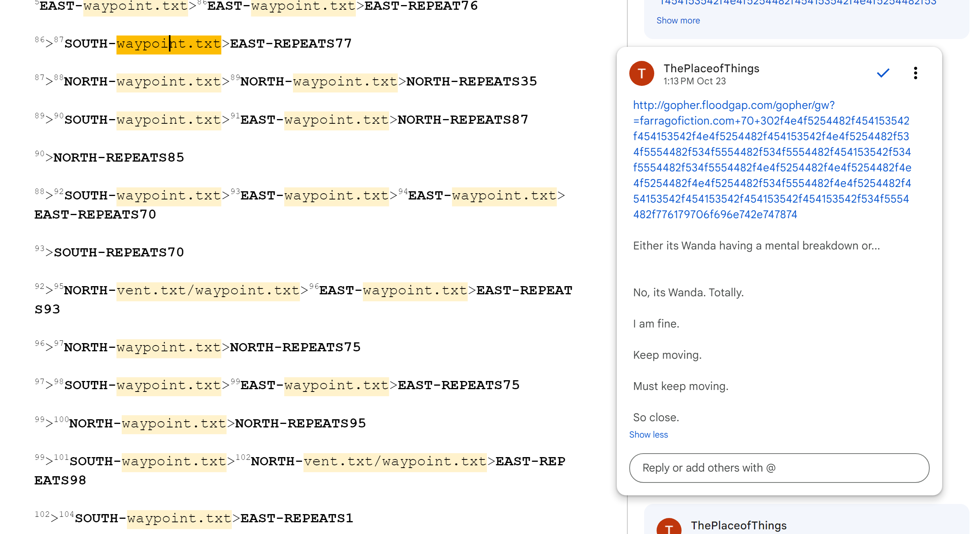Click the dark highlighted waypoint.txt after SOUTH-
Image resolution: width=980 pixels, height=534 pixels.
(x=169, y=44)
